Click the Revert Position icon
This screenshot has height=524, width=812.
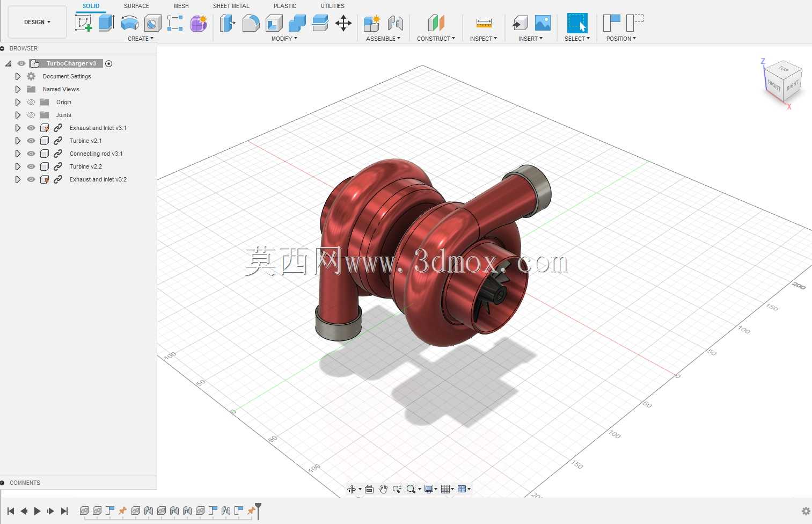pos(634,23)
